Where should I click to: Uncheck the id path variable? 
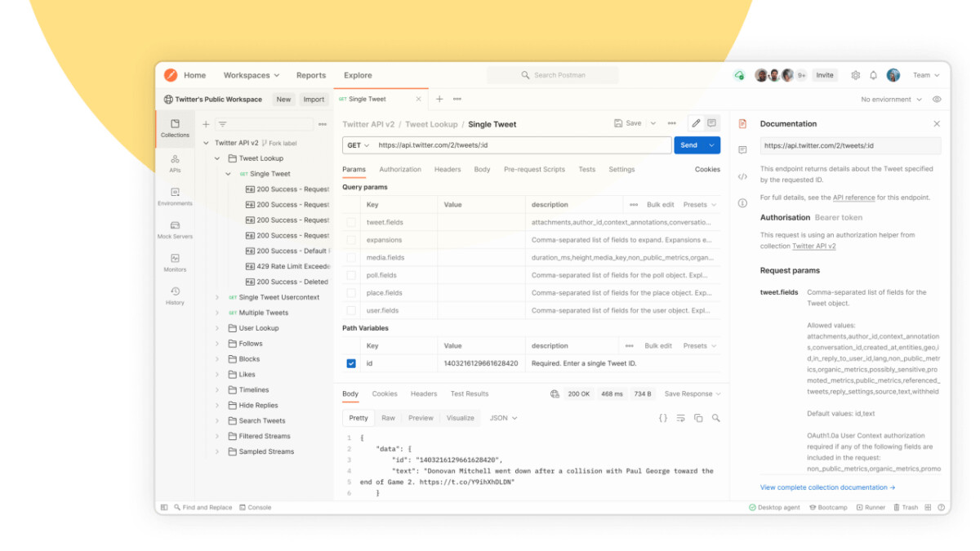click(351, 363)
